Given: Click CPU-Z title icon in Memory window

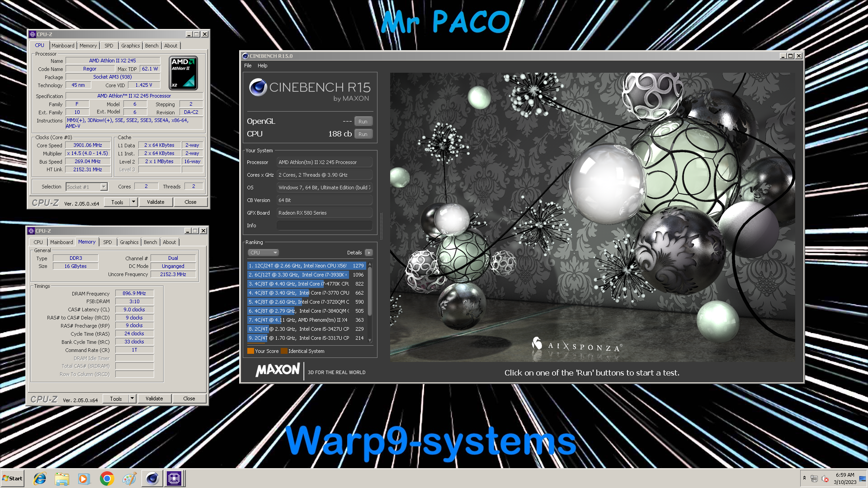Looking at the screenshot, I should (32, 231).
